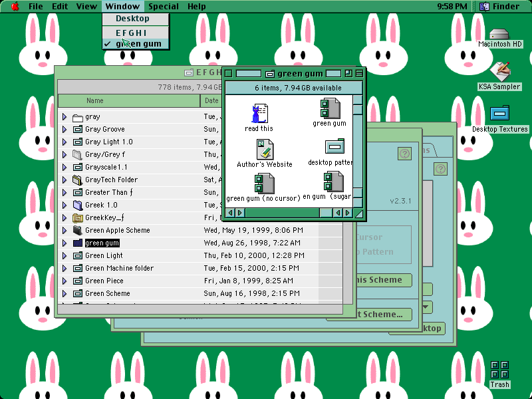
Task: Select the icon labeled only 'green gum' in green gum window
Action: point(330,108)
